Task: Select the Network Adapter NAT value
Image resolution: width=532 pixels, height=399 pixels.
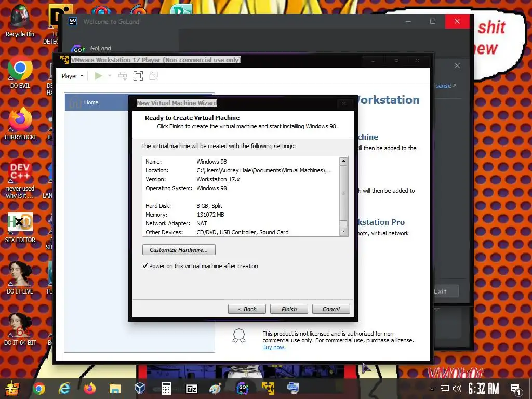Action: point(202,223)
